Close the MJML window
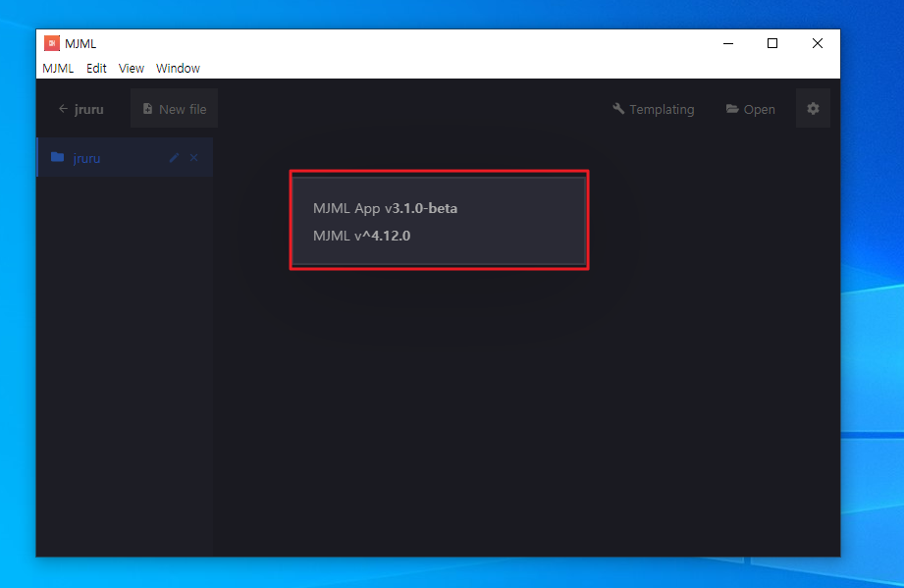Image resolution: width=904 pixels, height=588 pixels. tap(818, 43)
